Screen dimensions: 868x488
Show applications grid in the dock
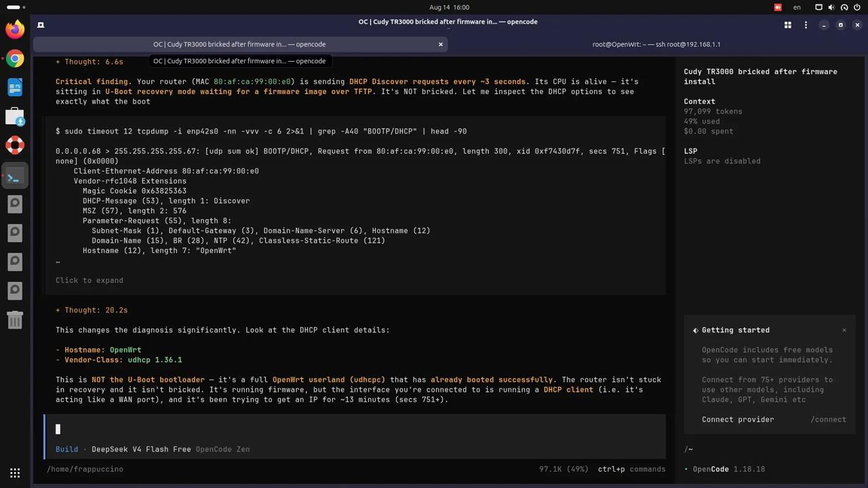(15, 472)
